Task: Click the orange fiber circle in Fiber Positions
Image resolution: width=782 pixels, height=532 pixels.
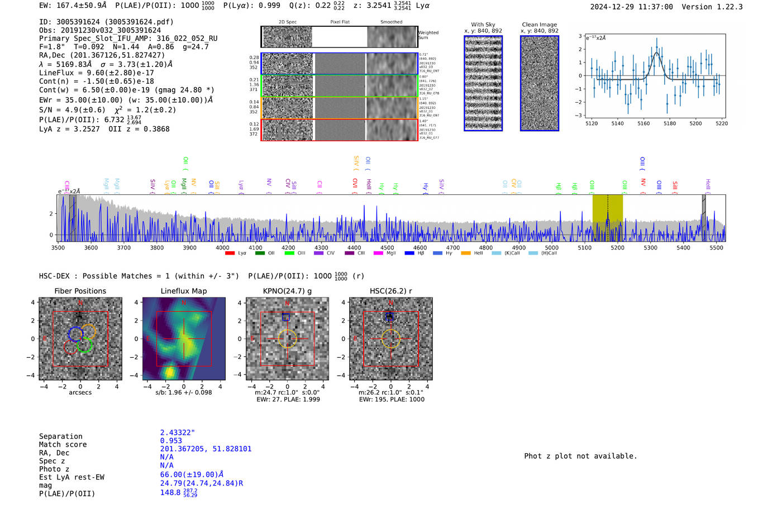Action: click(x=88, y=332)
